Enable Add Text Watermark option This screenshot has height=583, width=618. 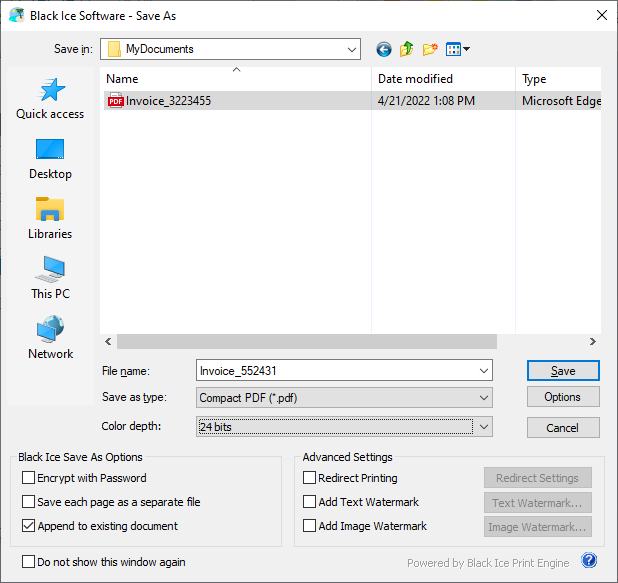coord(310,502)
